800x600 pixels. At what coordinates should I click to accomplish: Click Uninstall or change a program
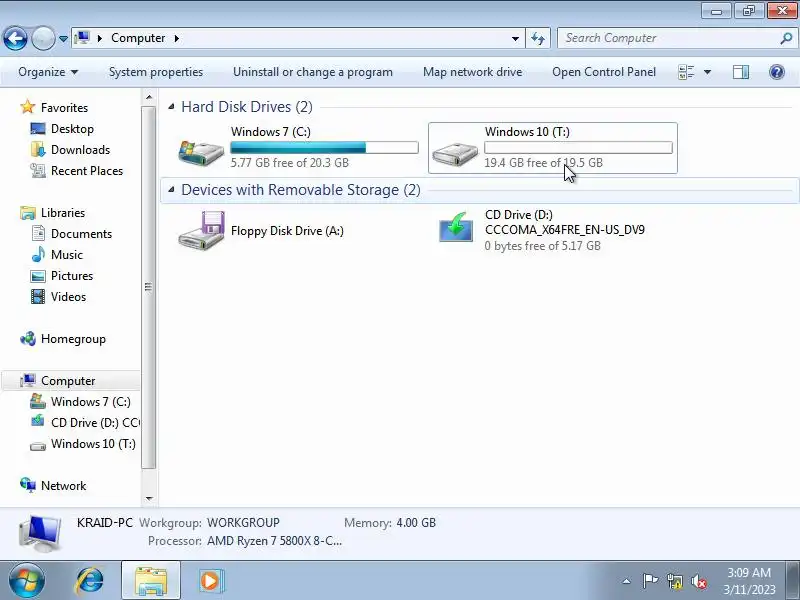pyautogui.click(x=313, y=72)
